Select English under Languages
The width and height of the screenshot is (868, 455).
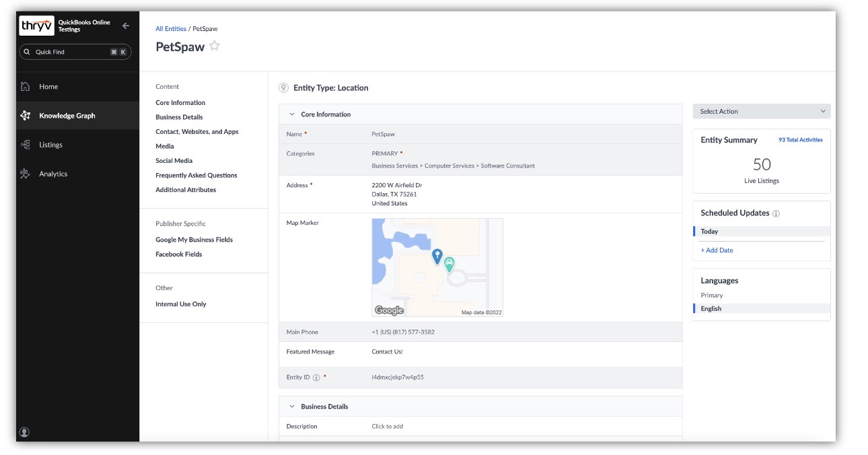click(762, 309)
